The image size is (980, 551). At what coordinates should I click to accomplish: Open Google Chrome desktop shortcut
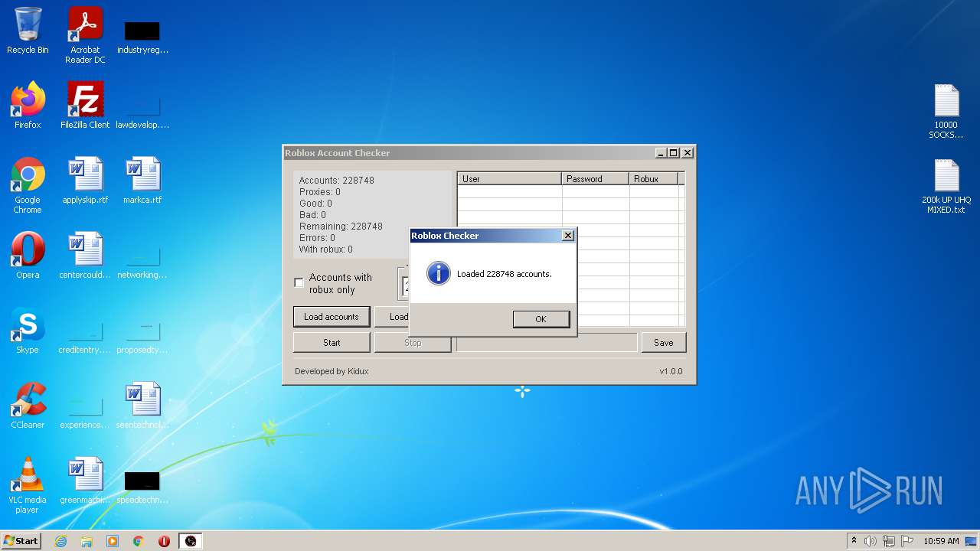28,185
